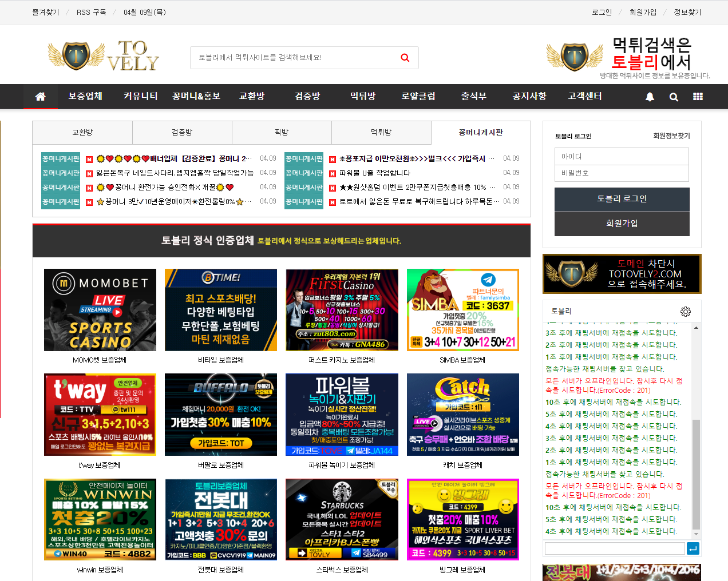Open the BTIME banner

221,310
